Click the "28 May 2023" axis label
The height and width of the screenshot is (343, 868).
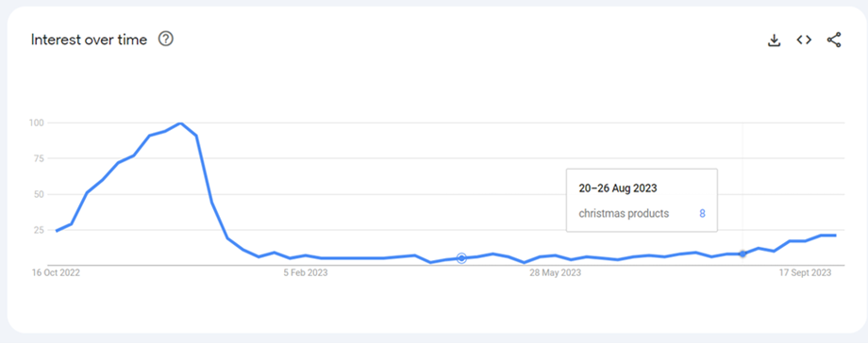pyautogui.click(x=555, y=273)
